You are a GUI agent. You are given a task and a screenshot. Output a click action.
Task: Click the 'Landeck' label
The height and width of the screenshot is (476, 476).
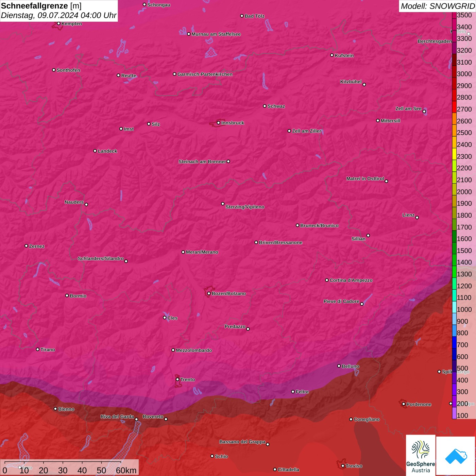[x=107, y=151]
